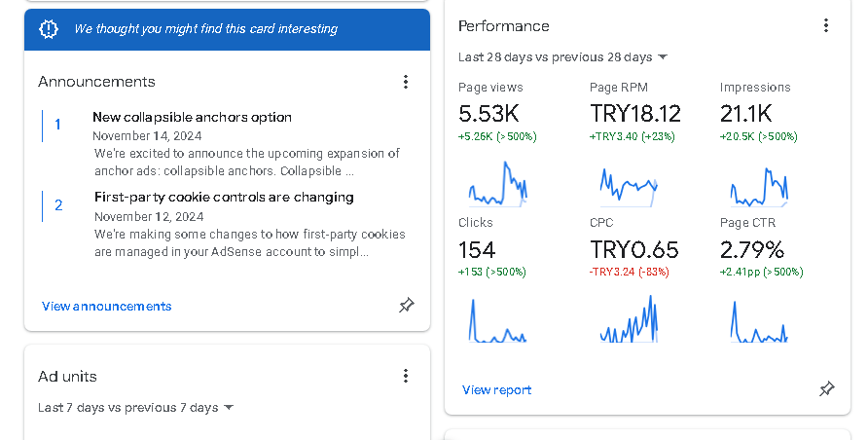Open the View announcements link
868x440 pixels.
(107, 306)
